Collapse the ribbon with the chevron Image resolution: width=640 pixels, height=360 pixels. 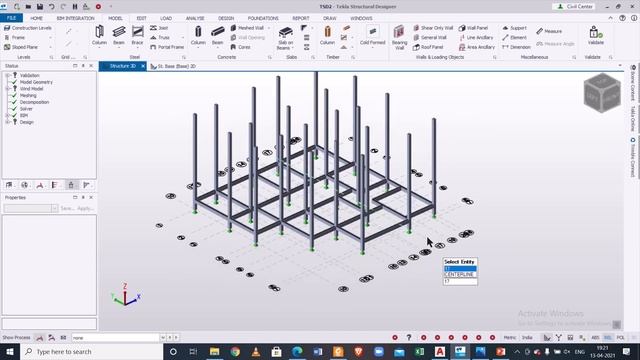tap(610, 18)
